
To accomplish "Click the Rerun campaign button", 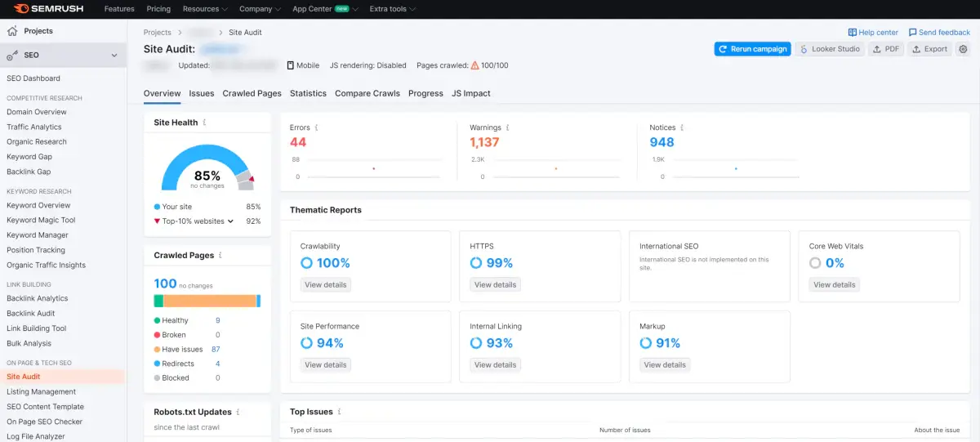I will pos(752,49).
